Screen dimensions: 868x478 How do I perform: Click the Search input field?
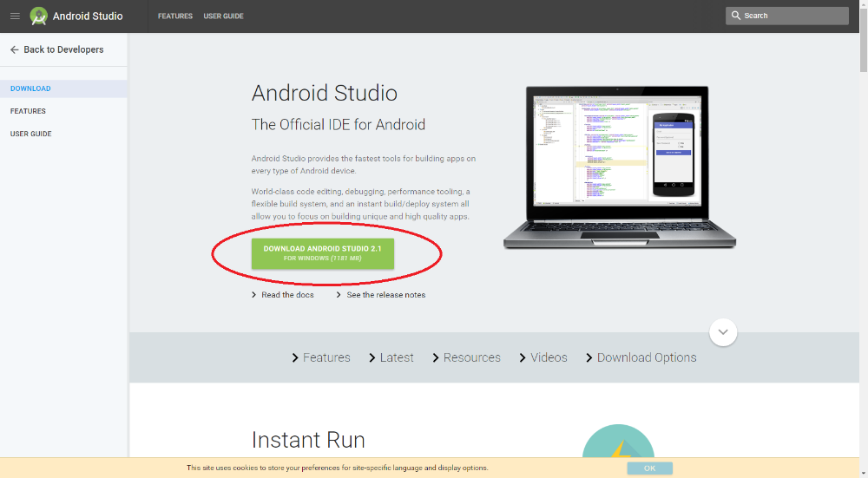coord(787,16)
